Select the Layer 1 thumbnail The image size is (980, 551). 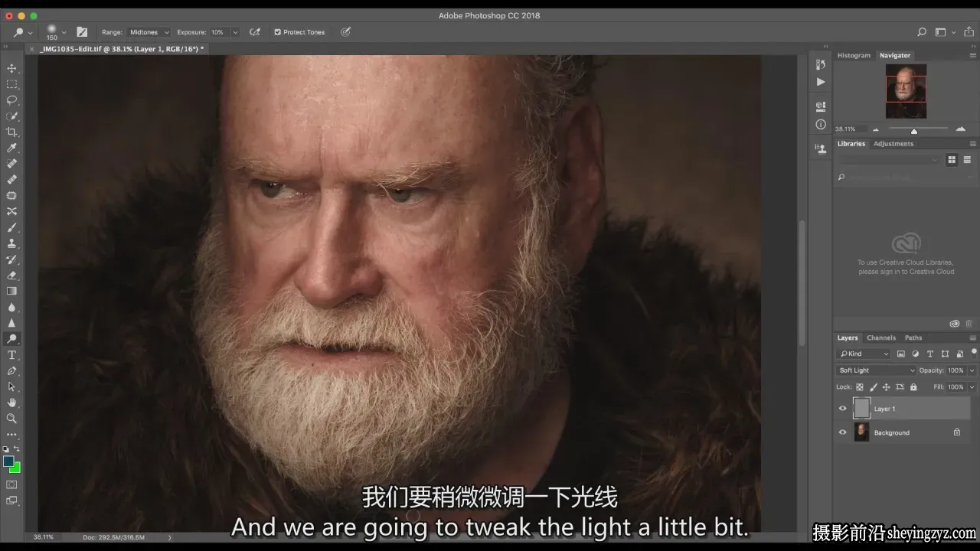(861, 409)
